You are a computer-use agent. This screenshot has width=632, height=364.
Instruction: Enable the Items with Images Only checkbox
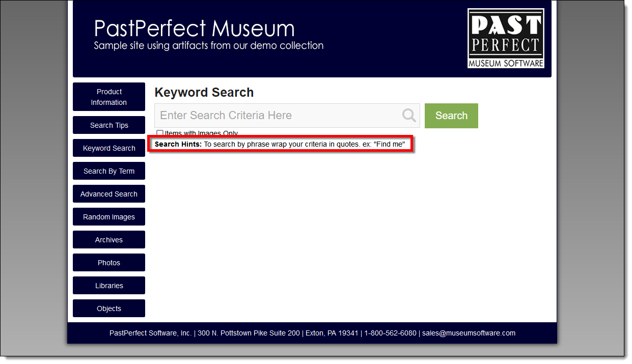(x=160, y=133)
